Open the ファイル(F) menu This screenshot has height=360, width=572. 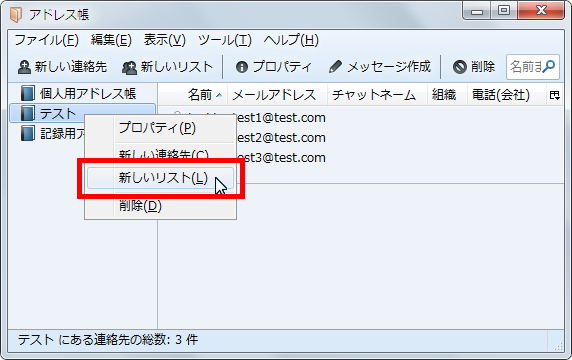click(46, 40)
